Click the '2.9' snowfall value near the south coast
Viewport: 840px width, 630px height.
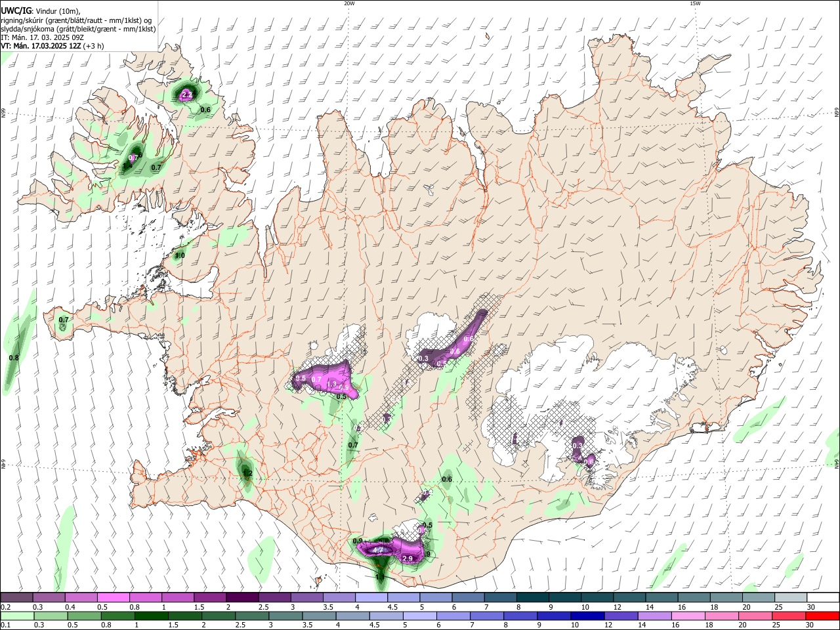point(408,558)
